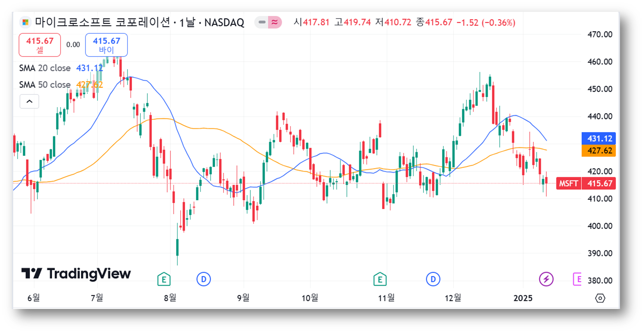Click the 2025 time axis label
644x333 pixels.
click(x=523, y=298)
